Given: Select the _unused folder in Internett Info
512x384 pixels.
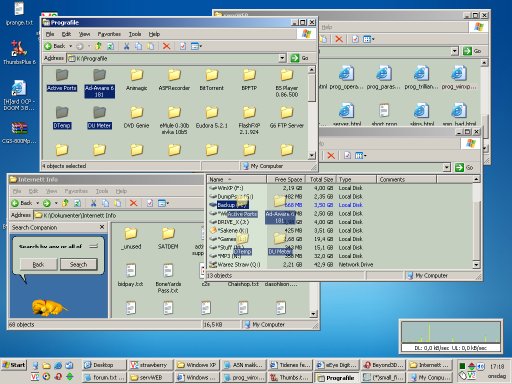Looking at the screenshot, I should tap(131, 238).
